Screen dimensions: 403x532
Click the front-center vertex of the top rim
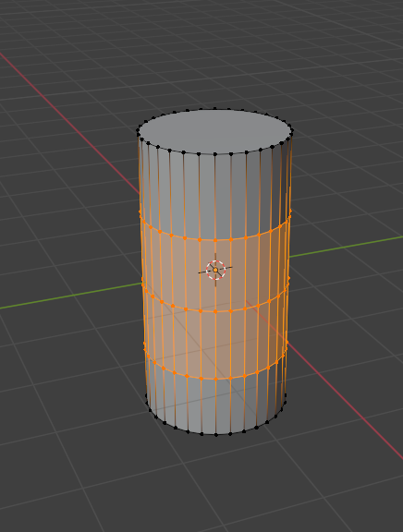click(215, 154)
